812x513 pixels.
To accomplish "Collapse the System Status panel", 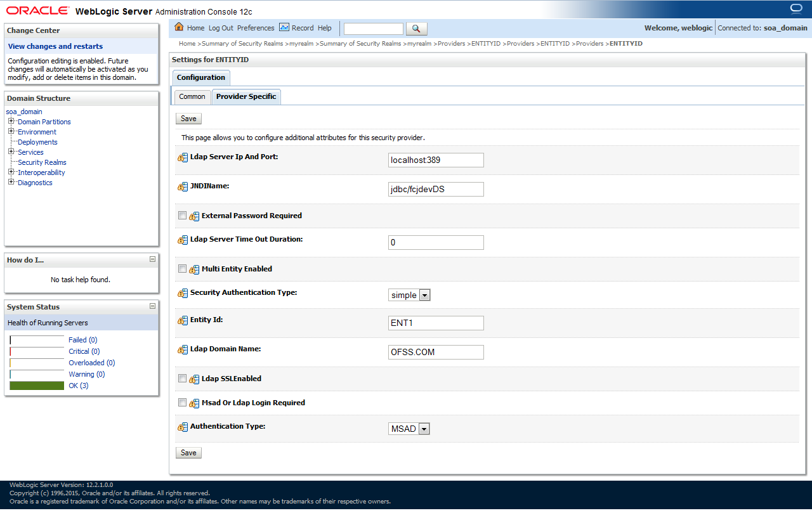I will (x=152, y=306).
